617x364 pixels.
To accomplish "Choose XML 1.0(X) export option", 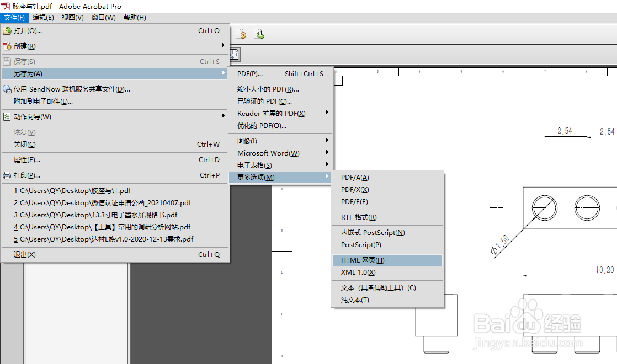I will point(387,272).
